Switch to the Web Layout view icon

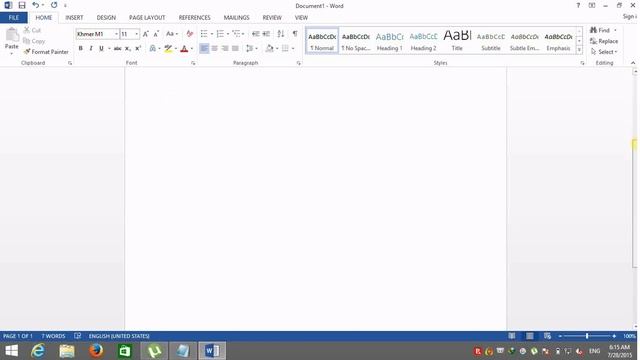(x=547, y=336)
